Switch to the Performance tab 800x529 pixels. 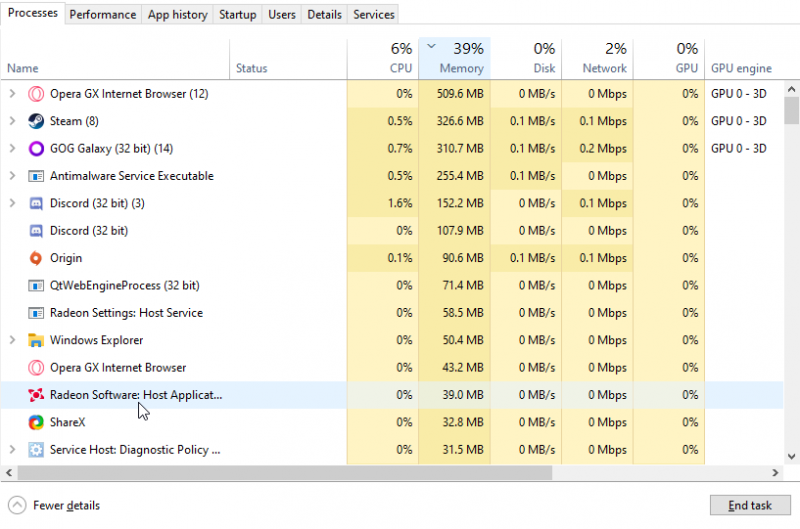click(x=103, y=15)
